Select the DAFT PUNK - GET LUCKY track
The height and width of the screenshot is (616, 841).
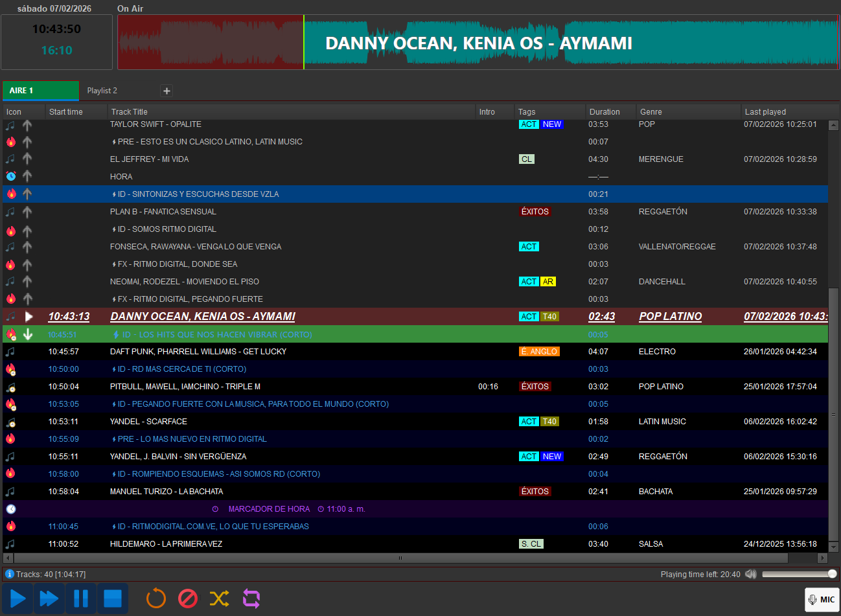(x=198, y=352)
